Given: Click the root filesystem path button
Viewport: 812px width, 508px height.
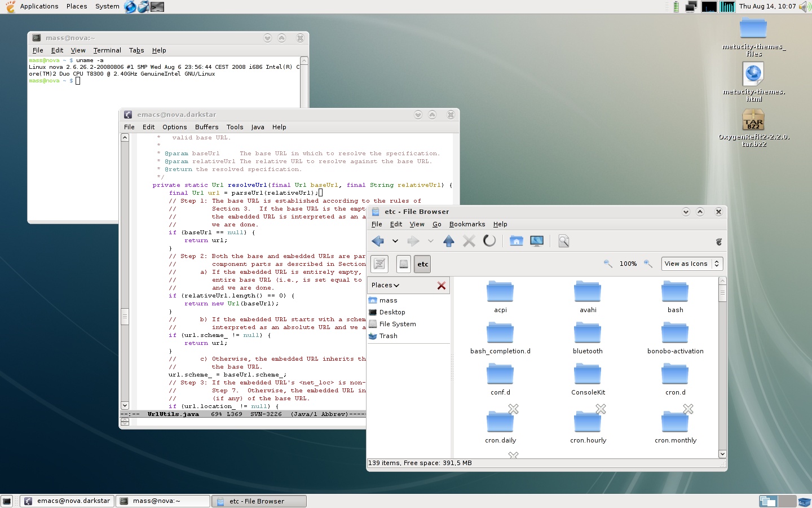Looking at the screenshot, I should click(404, 264).
